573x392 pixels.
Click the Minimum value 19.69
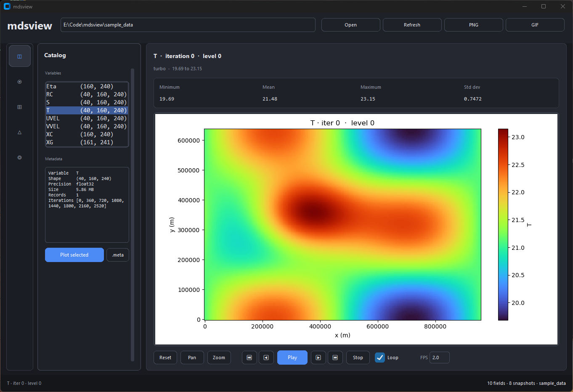click(x=167, y=99)
